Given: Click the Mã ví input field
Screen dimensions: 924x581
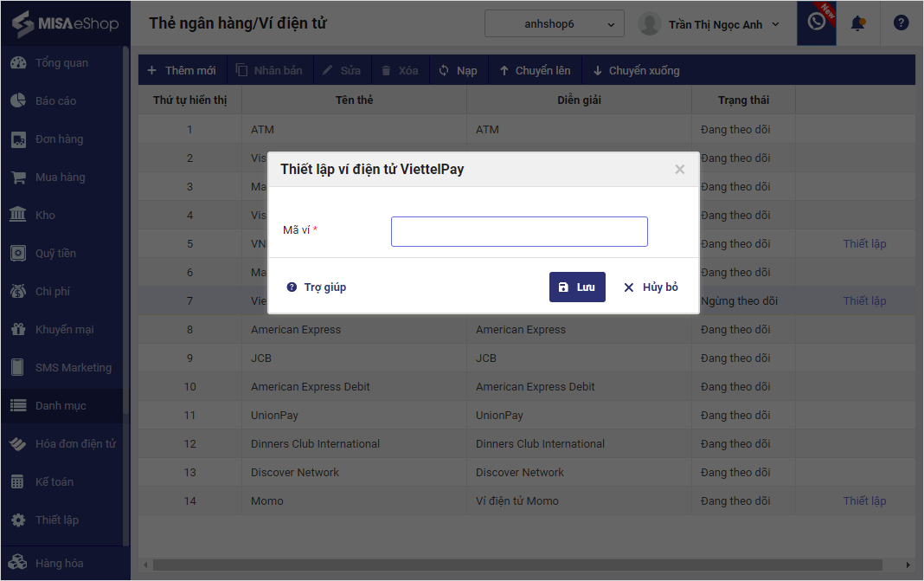Looking at the screenshot, I should click(x=519, y=231).
